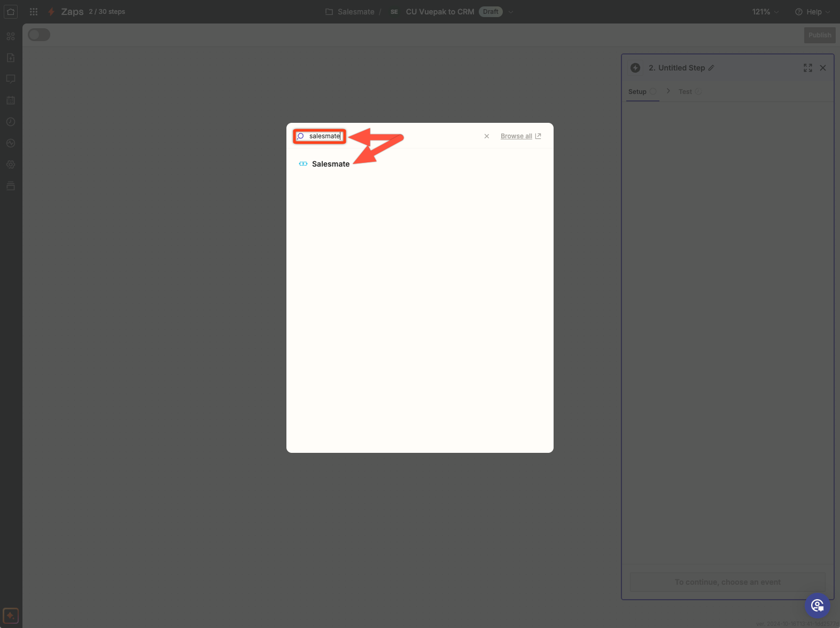Expand the Help menu
This screenshot has height=628, width=840.
click(x=813, y=12)
